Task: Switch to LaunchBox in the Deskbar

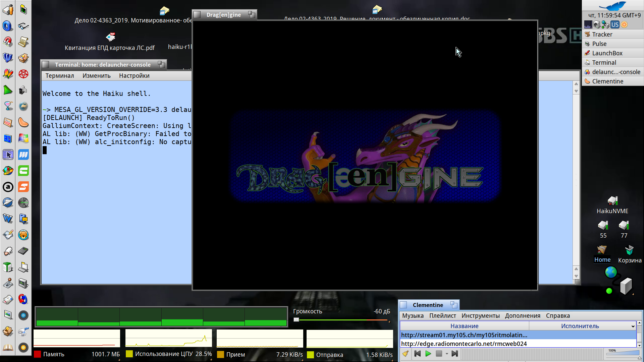Action: coord(613,53)
